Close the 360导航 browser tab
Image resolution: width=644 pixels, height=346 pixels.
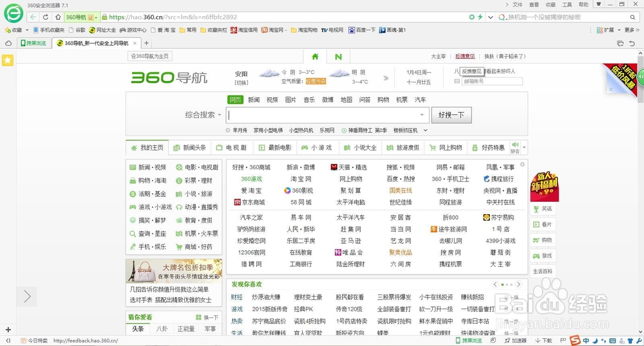click(x=135, y=43)
